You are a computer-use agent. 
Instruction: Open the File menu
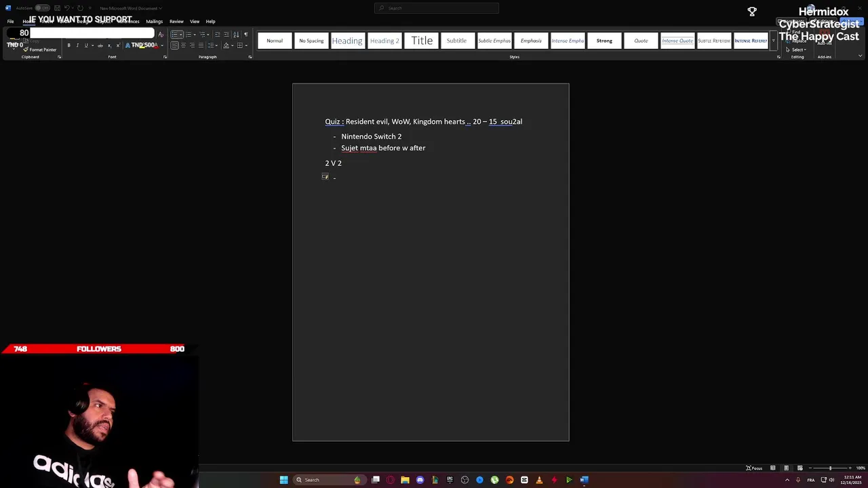(10, 21)
